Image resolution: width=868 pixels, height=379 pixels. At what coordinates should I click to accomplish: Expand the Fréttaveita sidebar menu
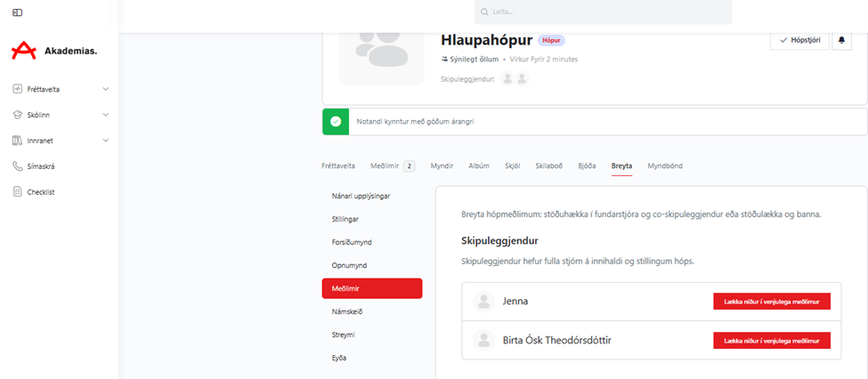pos(106,89)
